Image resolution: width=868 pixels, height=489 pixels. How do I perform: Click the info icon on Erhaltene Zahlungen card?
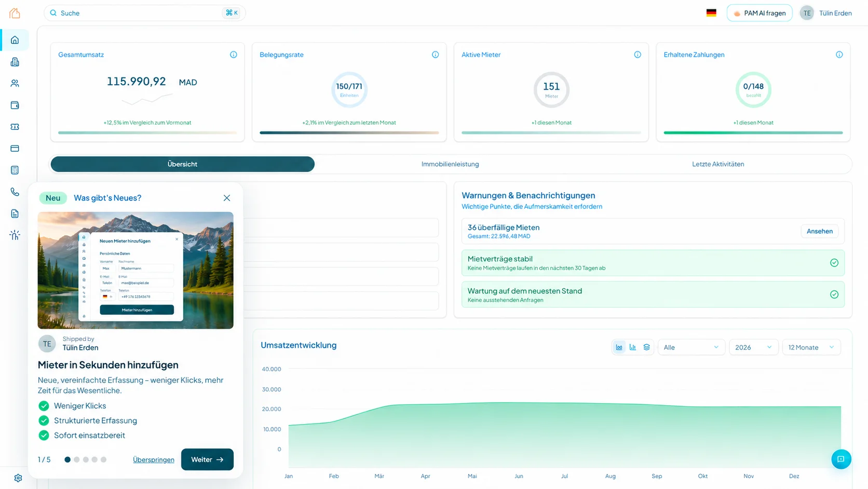pos(839,55)
